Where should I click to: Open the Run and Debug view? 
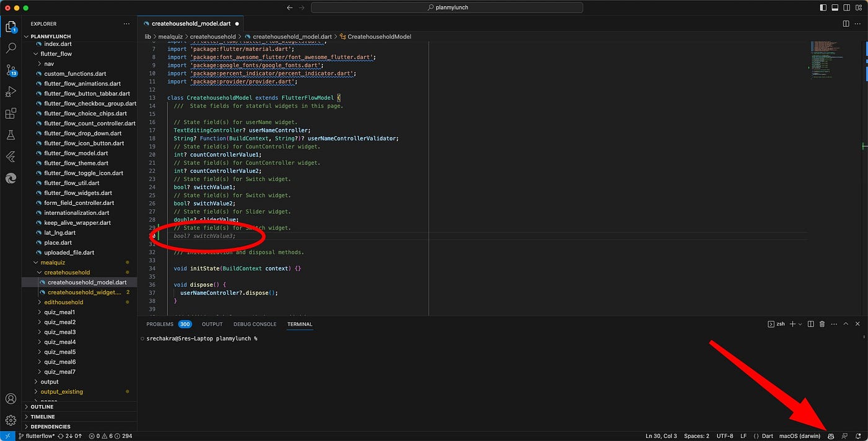point(11,92)
